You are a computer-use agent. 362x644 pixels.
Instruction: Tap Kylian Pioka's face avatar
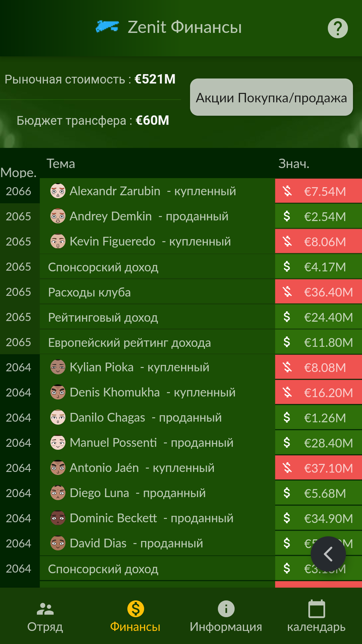[x=58, y=367]
